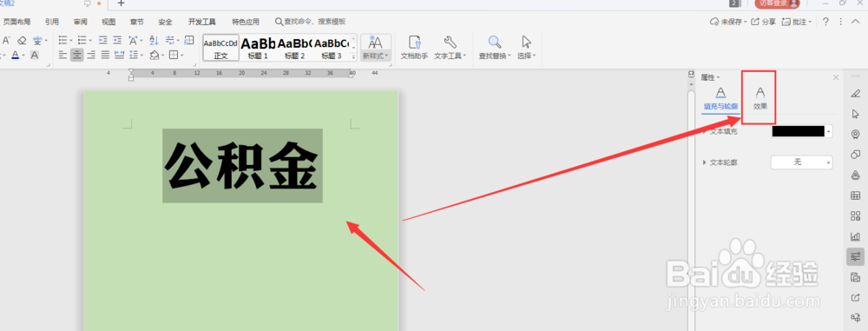The width and height of the screenshot is (868, 331).
Task: Click the font color A icon
Action: click(x=15, y=55)
